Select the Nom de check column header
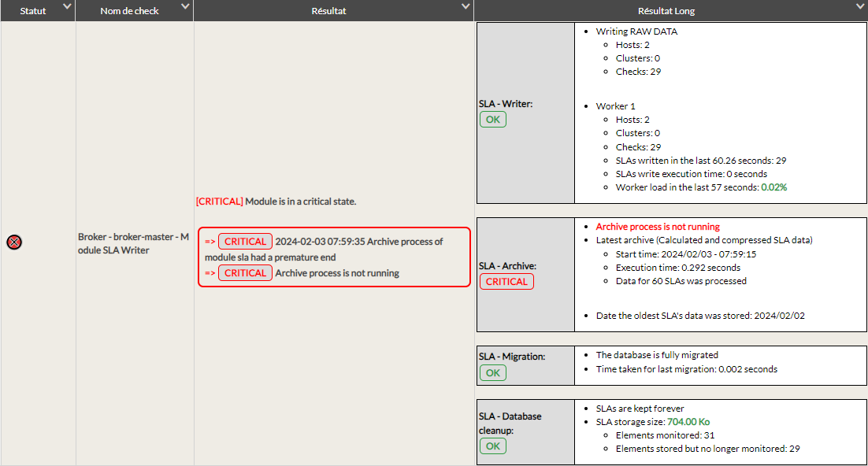Image resolution: width=868 pixels, height=466 pixels. coord(129,11)
